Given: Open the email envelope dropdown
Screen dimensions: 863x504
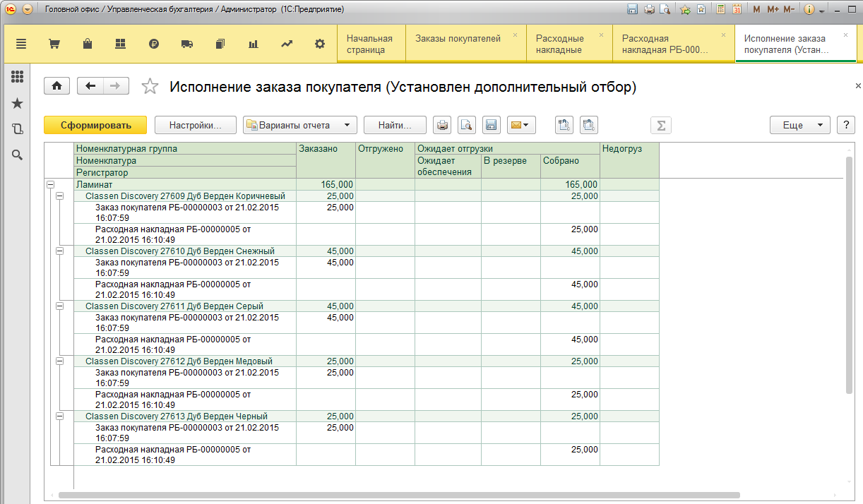Looking at the screenshot, I should click(521, 125).
